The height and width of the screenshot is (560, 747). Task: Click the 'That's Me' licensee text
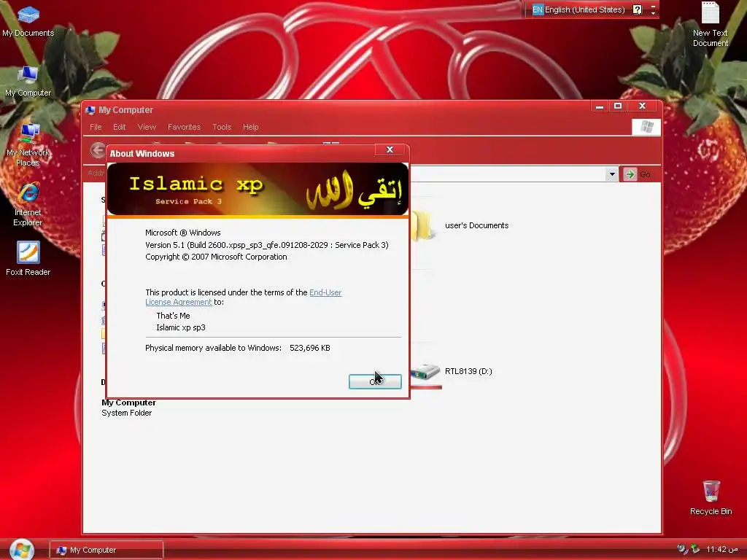click(173, 316)
